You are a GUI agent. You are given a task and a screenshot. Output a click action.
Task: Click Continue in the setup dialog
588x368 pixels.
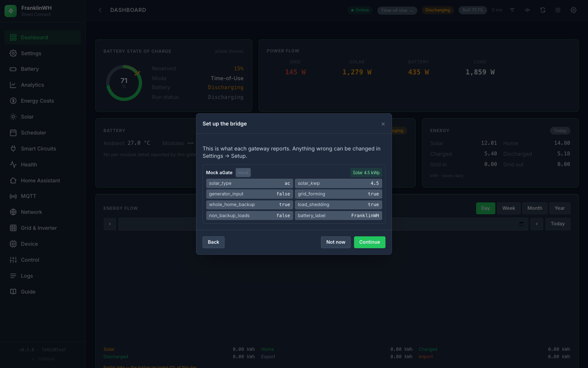point(370,242)
